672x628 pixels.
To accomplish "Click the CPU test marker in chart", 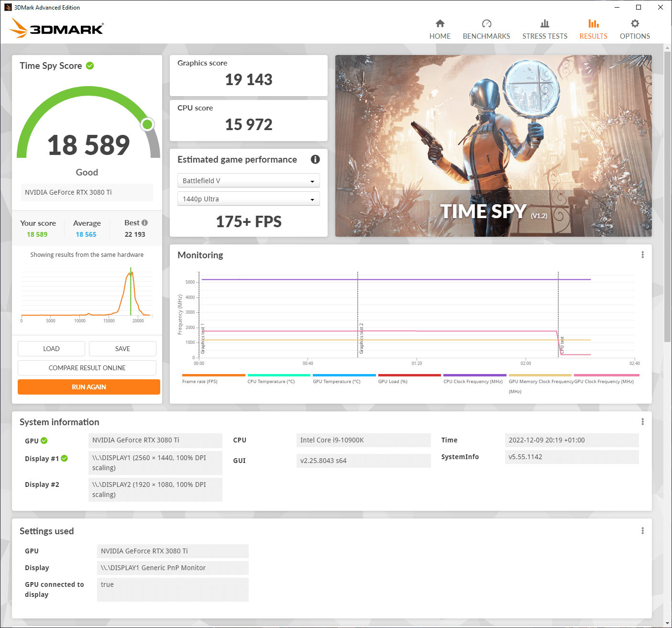I will (562, 345).
